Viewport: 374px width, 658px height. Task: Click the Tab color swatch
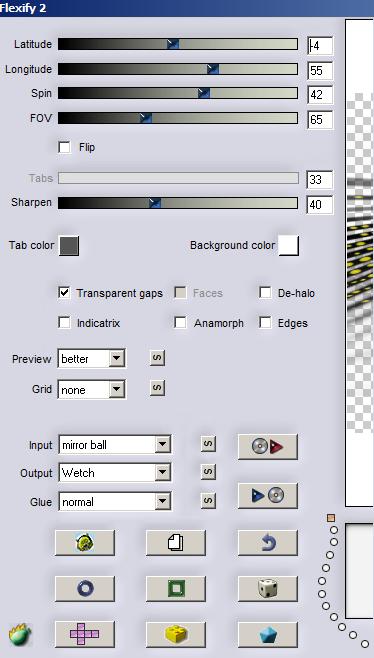69,245
